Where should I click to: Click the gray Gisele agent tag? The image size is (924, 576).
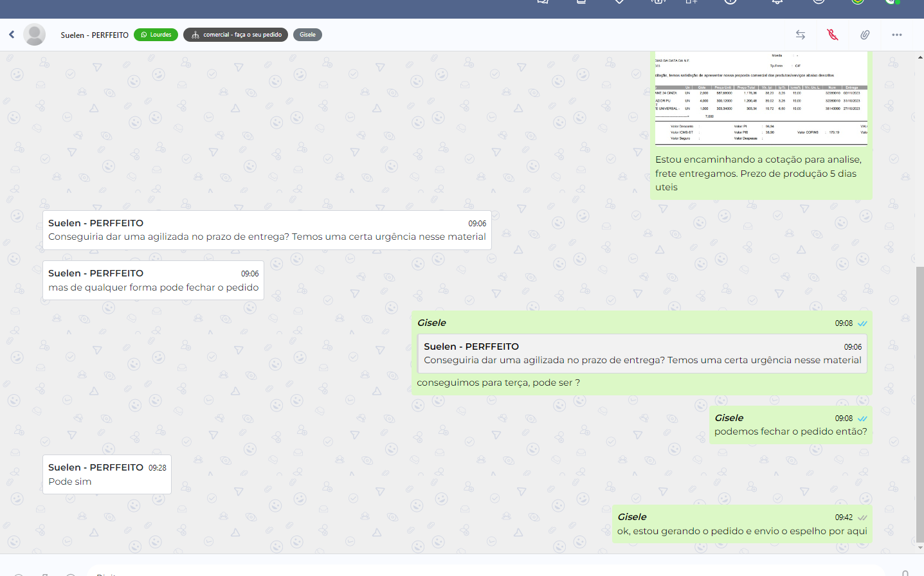pos(307,35)
